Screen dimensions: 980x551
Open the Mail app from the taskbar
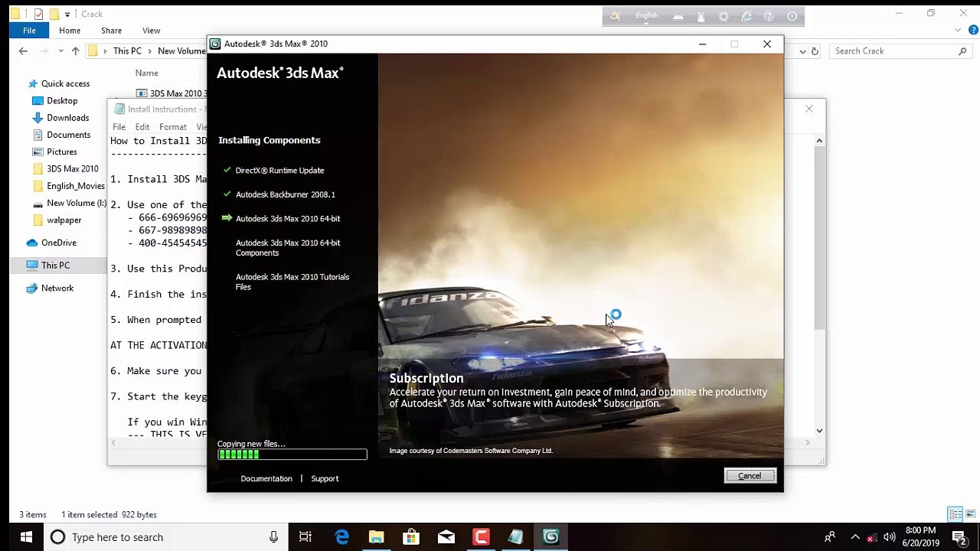(x=446, y=537)
